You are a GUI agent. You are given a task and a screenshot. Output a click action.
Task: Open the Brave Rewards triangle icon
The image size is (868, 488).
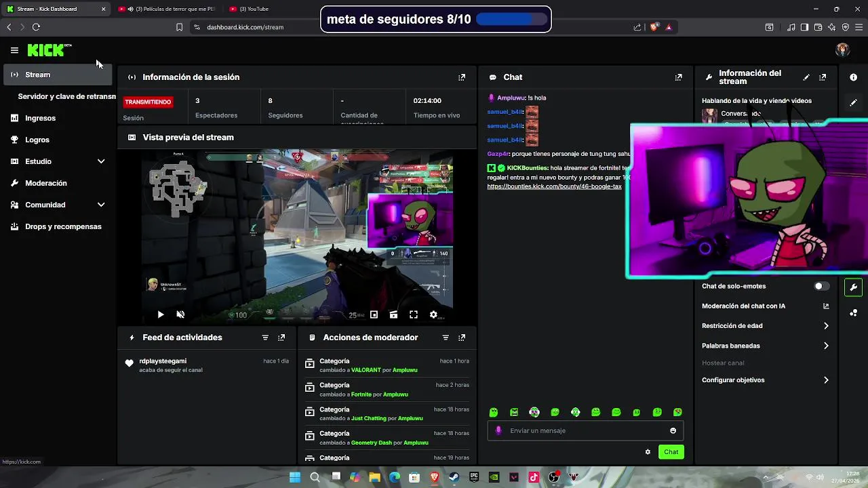669,27
